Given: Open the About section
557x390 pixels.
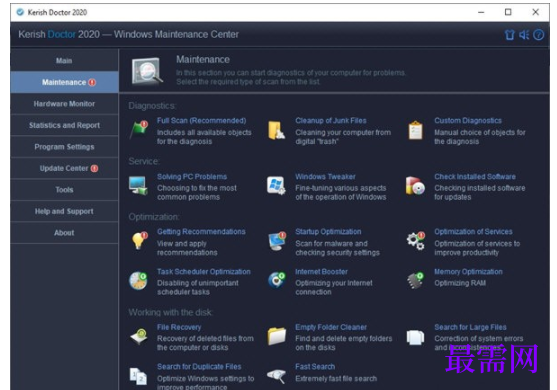Looking at the screenshot, I should coord(64,233).
